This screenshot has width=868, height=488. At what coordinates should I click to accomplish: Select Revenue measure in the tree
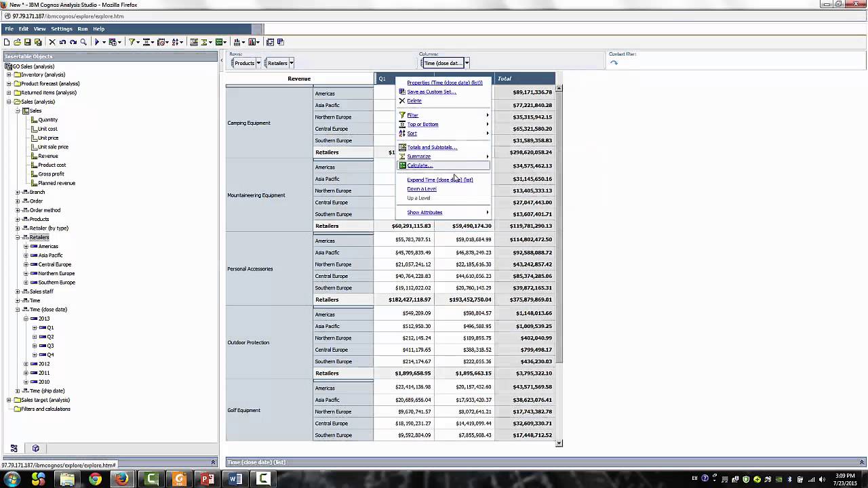click(x=48, y=156)
